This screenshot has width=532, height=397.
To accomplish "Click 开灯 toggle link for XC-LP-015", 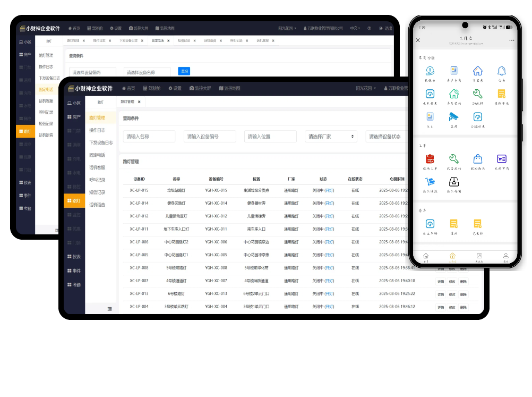I will pyautogui.click(x=330, y=190).
